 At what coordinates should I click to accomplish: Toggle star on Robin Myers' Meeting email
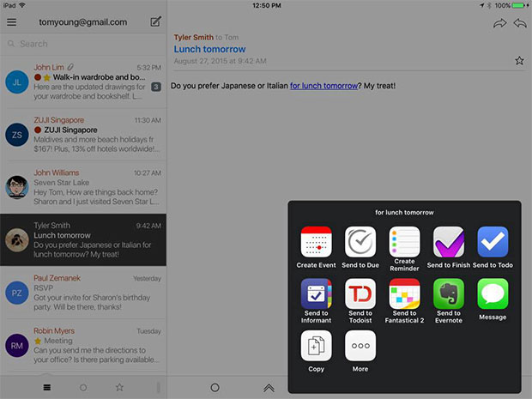(38, 341)
